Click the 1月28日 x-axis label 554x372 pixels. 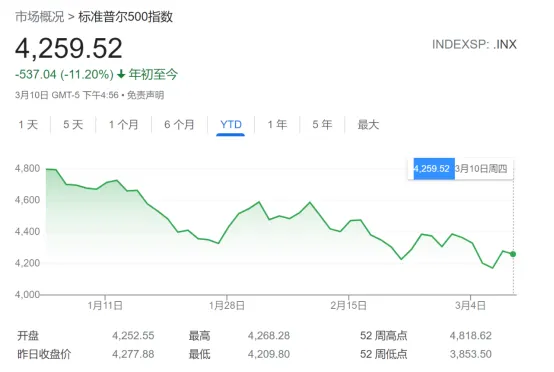[x=227, y=305]
